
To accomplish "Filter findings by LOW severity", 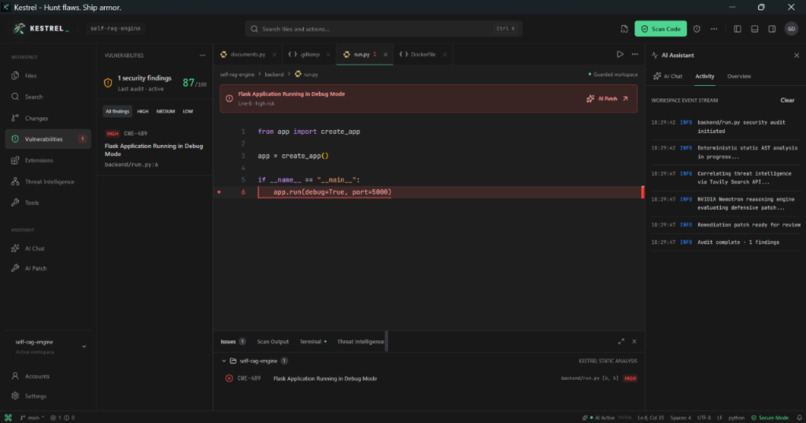I will (188, 111).
